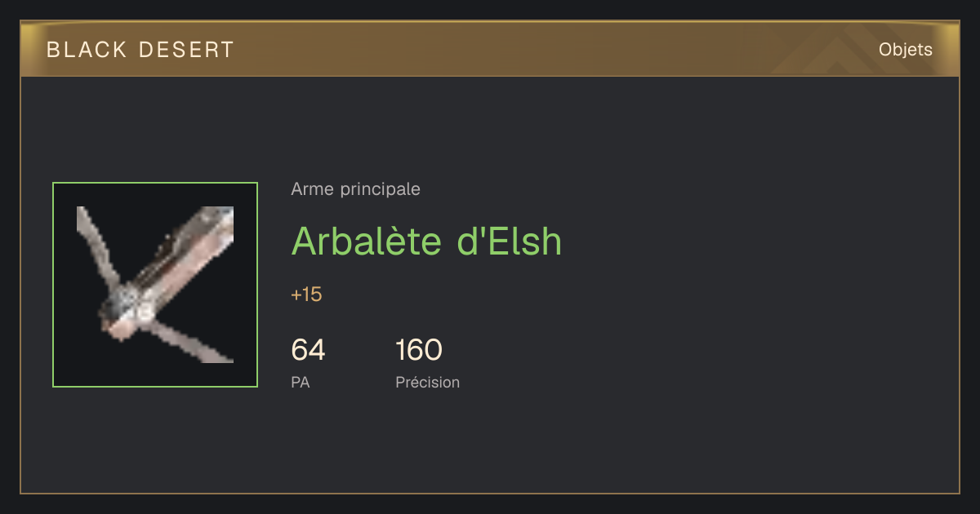The image size is (980, 514).
Task: Click the letter A of Arbalète
Action: coord(305,241)
